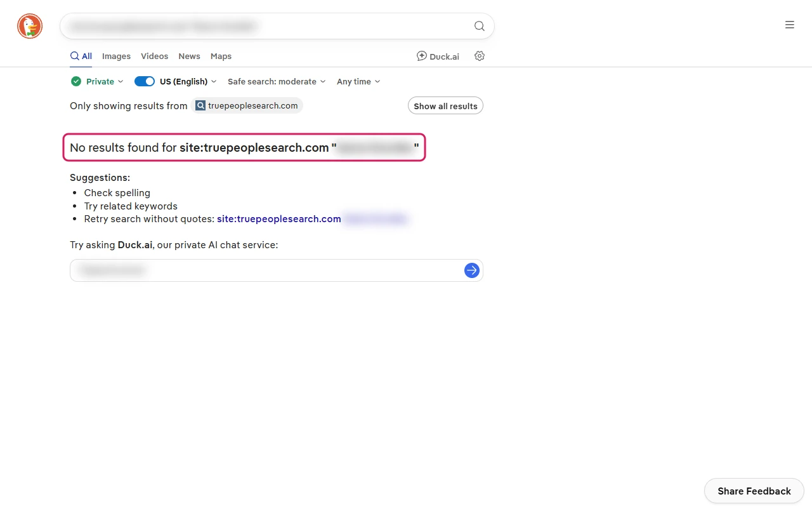
Task: Toggle the US (English) region switch
Action: click(x=145, y=81)
